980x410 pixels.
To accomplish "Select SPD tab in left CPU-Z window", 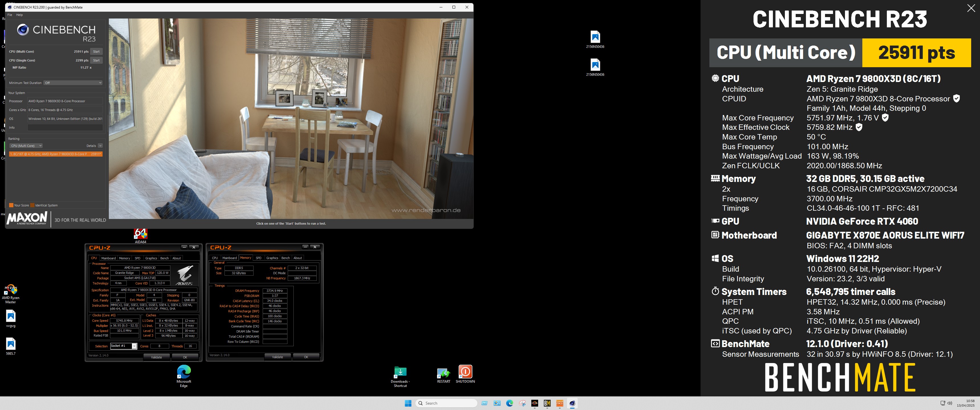I will point(137,258).
